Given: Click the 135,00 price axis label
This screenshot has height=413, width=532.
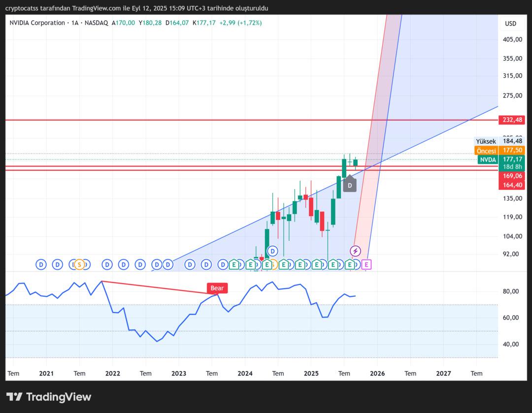Looking at the screenshot, I should pyautogui.click(x=512, y=198).
